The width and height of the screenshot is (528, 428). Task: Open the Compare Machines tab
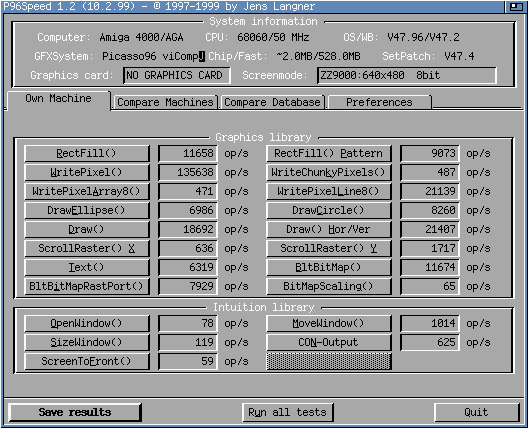click(165, 102)
